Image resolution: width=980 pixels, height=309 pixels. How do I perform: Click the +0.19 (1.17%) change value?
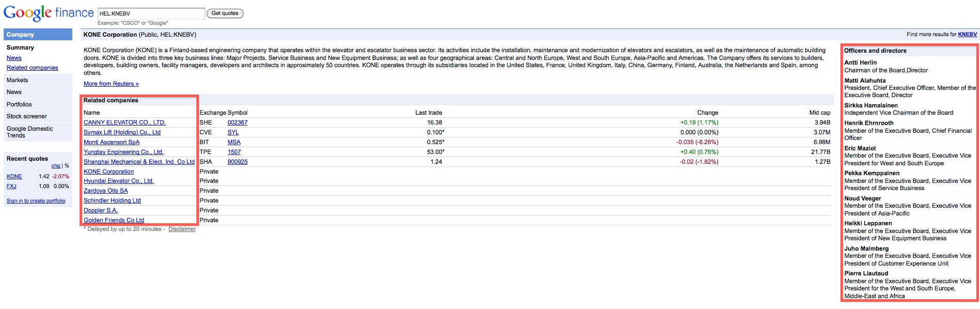point(699,122)
